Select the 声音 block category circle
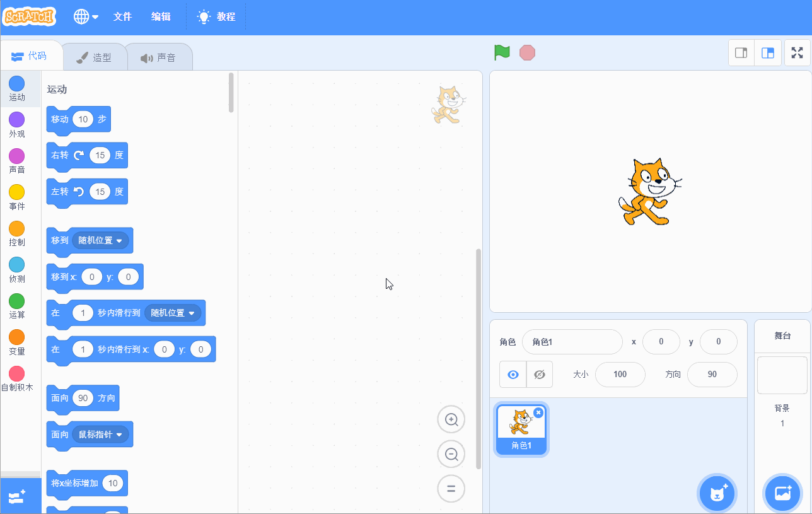This screenshot has height=514, width=812. [x=17, y=155]
